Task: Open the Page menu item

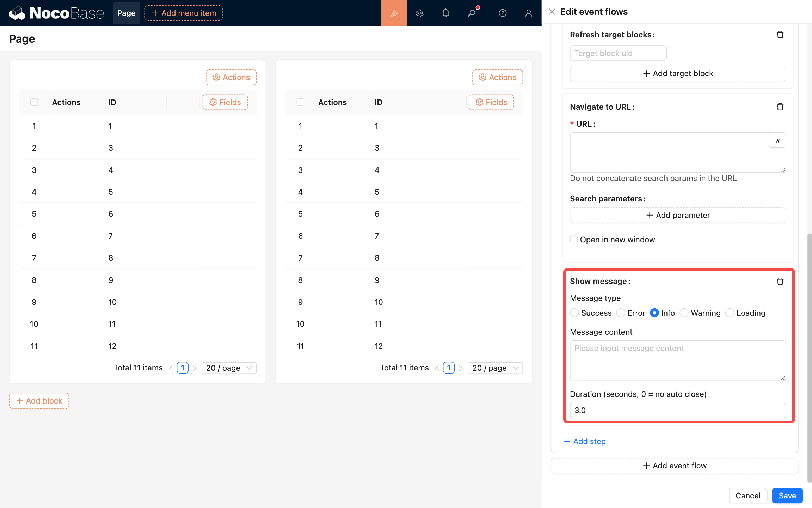Action: pyautogui.click(x=126, y=13)
